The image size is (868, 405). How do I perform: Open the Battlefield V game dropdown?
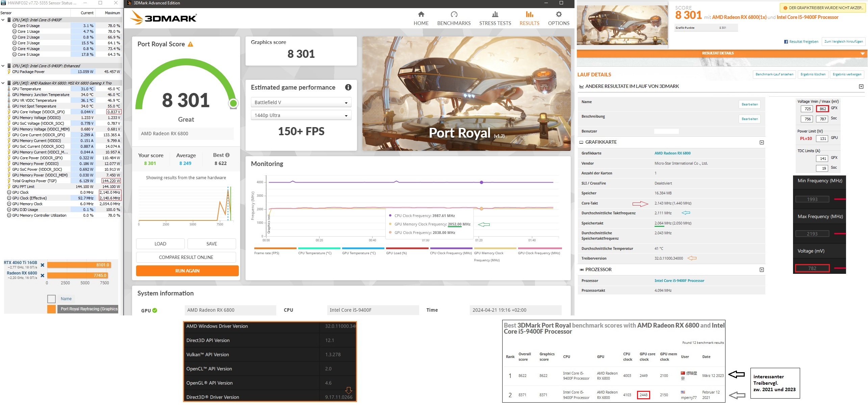click(x=301, y=102)
